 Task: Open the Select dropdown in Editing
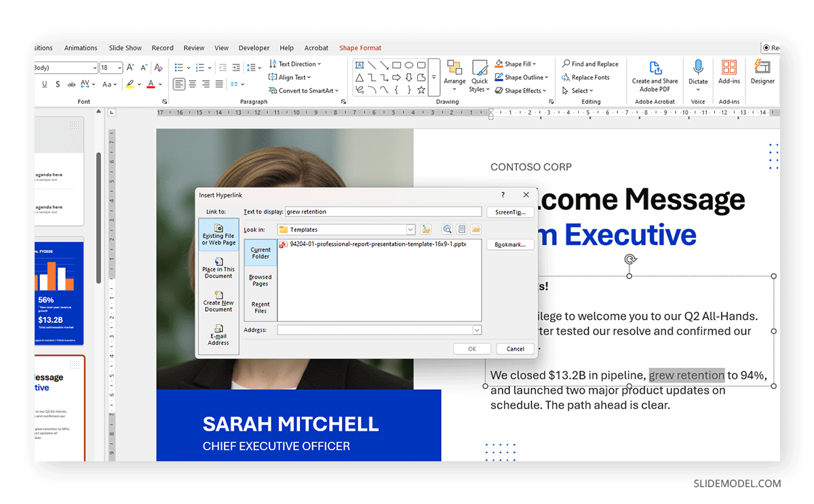click(578, 90)
